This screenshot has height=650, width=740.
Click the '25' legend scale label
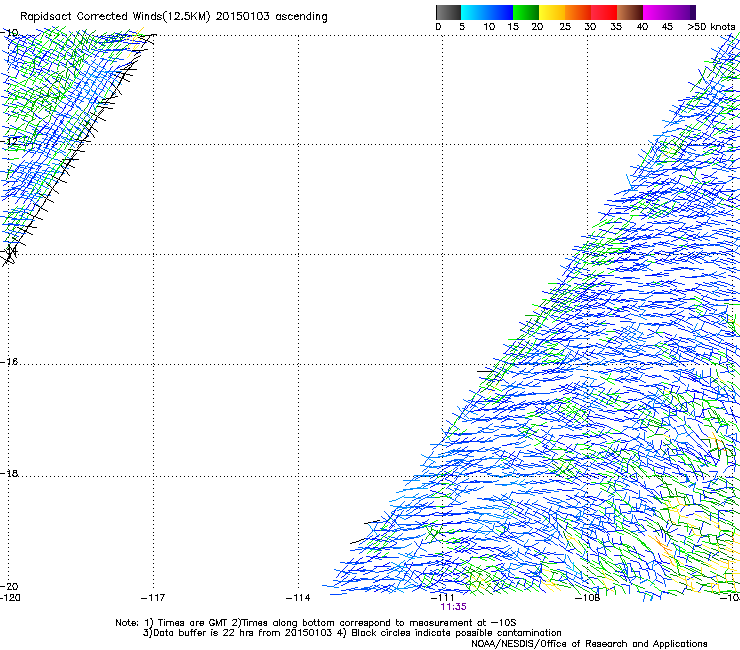coord(565,27)
